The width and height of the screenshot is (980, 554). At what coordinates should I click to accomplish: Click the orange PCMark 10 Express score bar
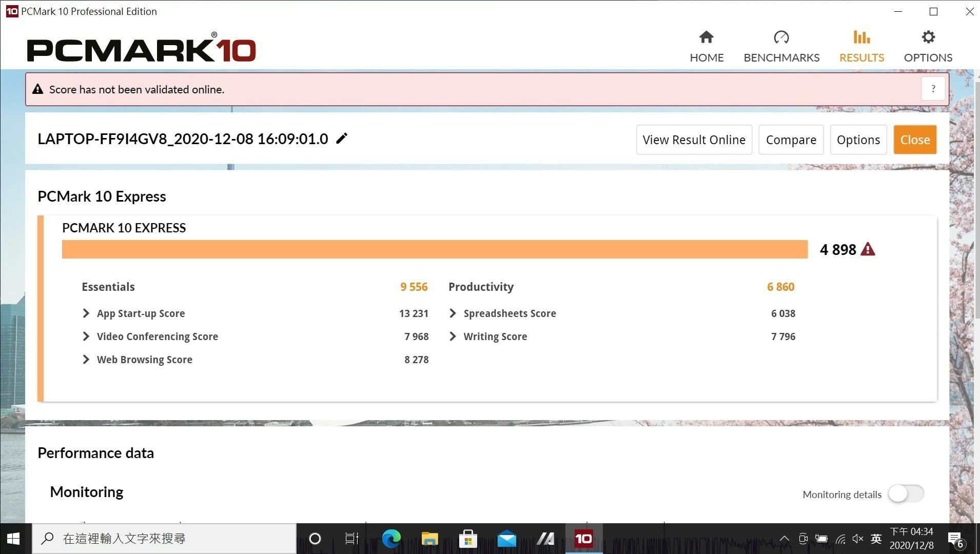(435, 249)
